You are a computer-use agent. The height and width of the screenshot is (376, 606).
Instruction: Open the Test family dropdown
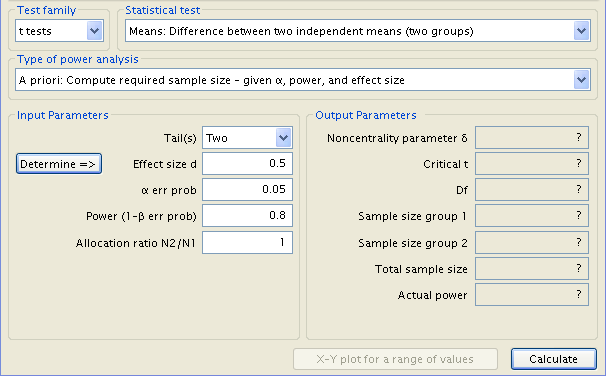59,31
